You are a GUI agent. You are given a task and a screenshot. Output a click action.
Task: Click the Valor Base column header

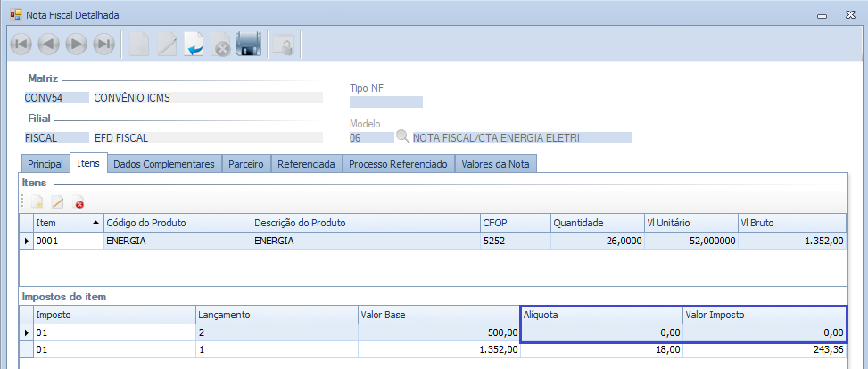tap(440, 315)
